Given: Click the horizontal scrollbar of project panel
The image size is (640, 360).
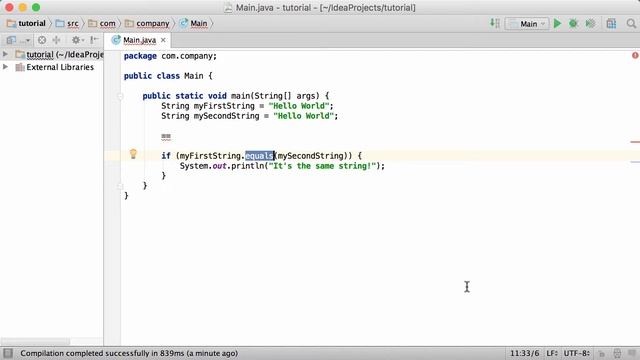Looking at the screenshot, I should coord(35,341).
